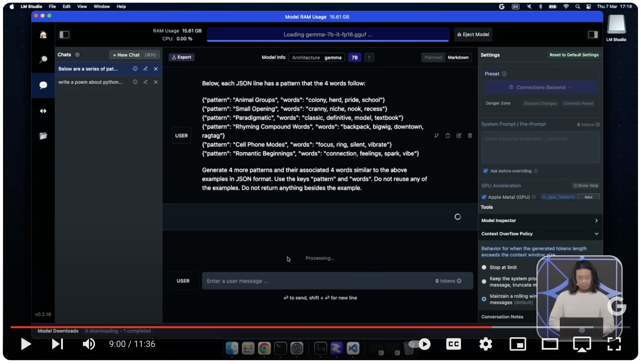The width and height of the screenshot is (641, 364).
Task: Start a New Chat
Action: tap(134, 55)
